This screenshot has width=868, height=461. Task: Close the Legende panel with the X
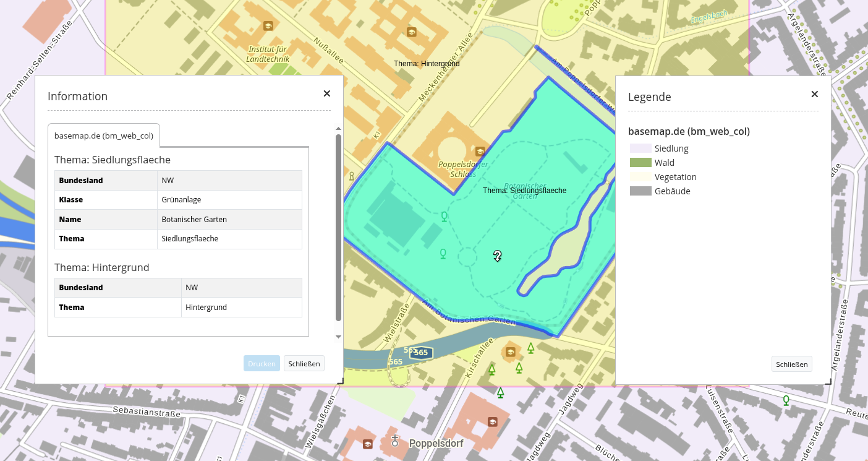[815, 94]
